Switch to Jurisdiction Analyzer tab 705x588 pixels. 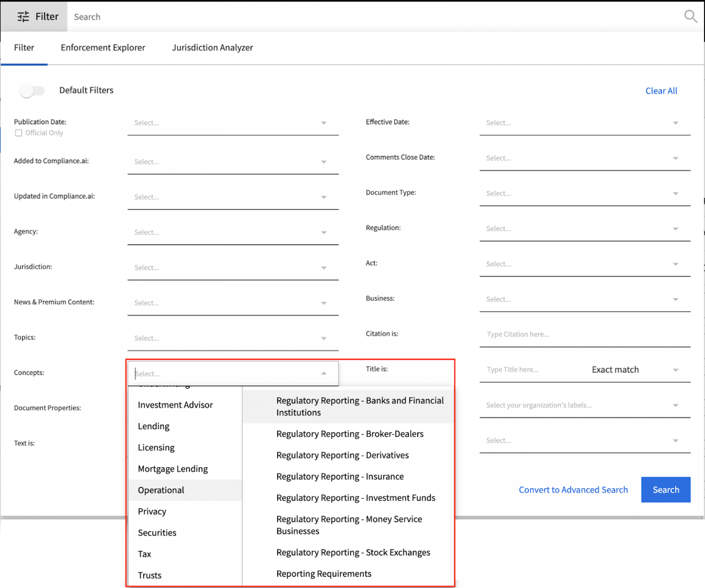point(212,48)
